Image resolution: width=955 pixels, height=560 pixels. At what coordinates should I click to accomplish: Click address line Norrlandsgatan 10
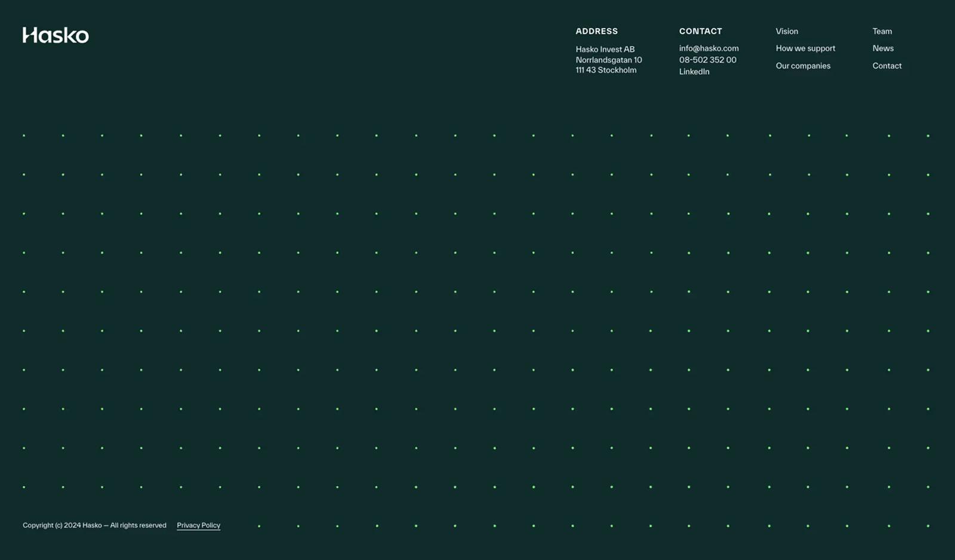(609, 60)
